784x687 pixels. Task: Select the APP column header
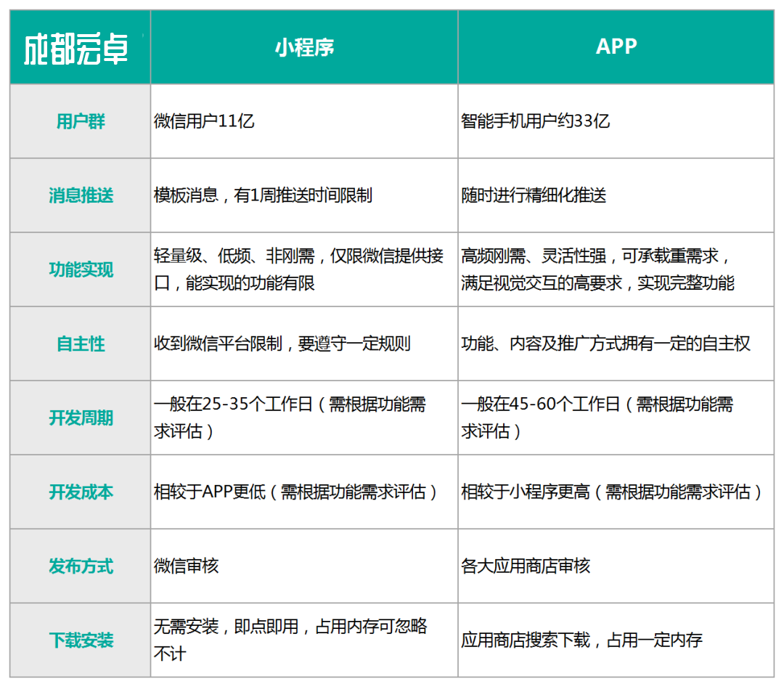pyautogui.click(x=616, y=46)
